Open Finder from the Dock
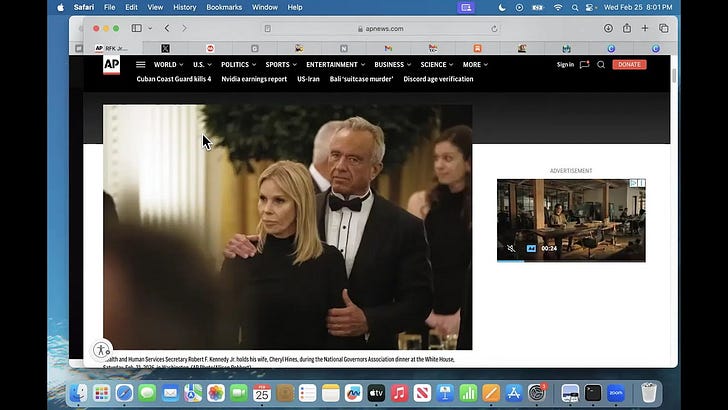 (x=78, y=393)
